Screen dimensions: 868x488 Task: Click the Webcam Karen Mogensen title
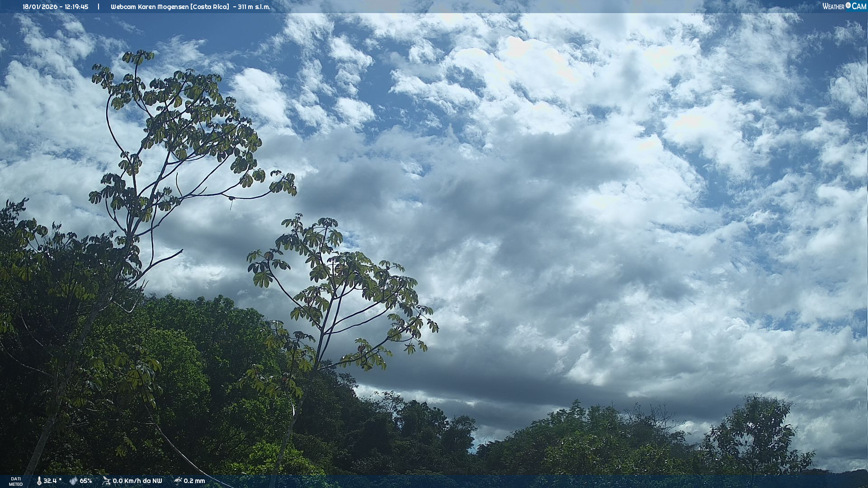click(149, 7)
